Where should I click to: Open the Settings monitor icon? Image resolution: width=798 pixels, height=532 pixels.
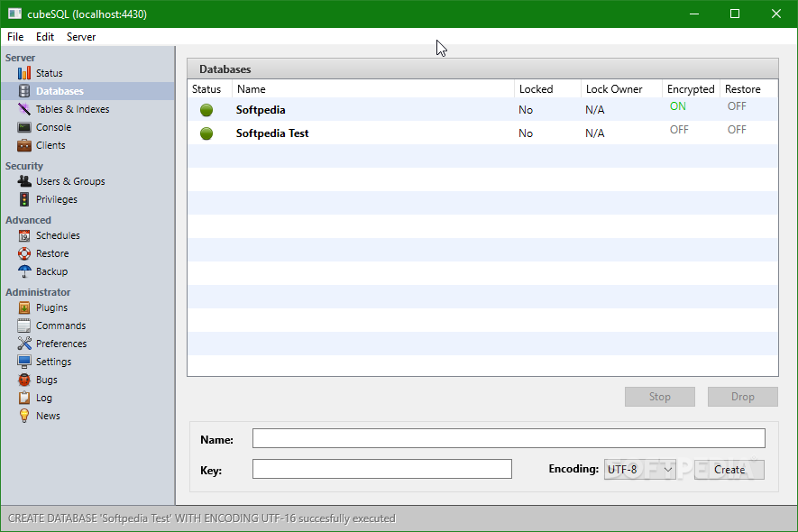tap(24, 362)
